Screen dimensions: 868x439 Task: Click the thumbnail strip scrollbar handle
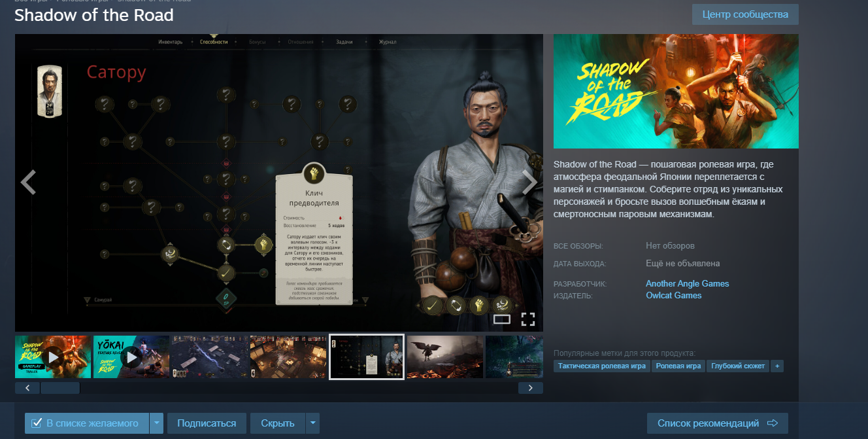60,388
